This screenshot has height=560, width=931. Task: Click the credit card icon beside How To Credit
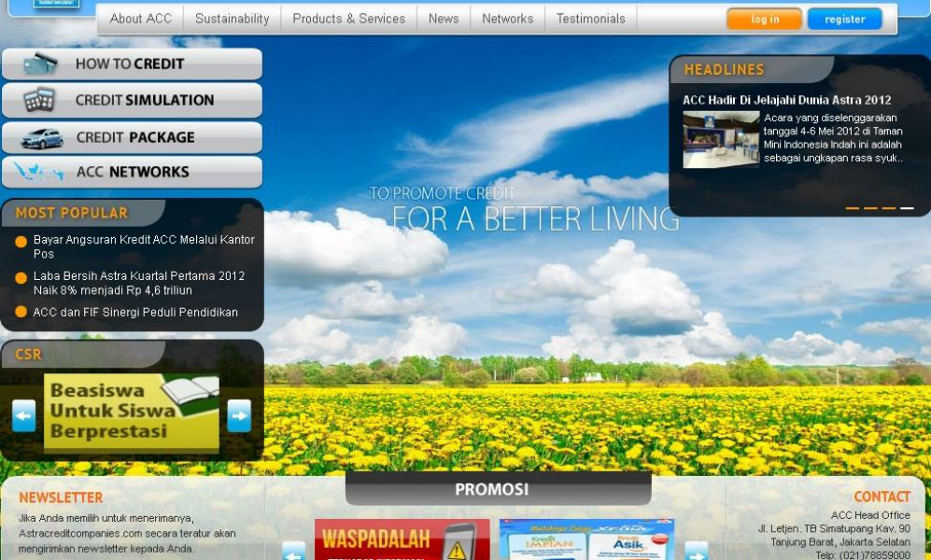[x=40, y=63]
